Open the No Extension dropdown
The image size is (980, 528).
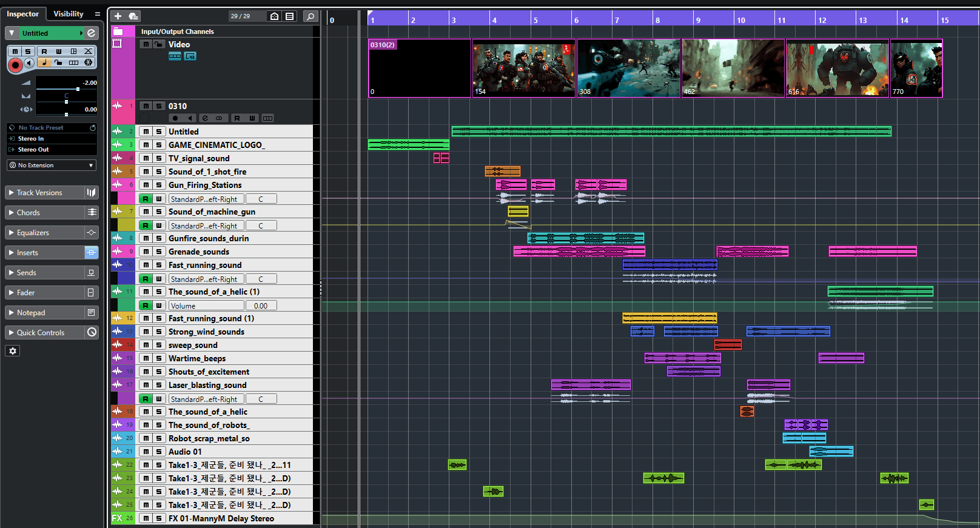coord(52,165)
